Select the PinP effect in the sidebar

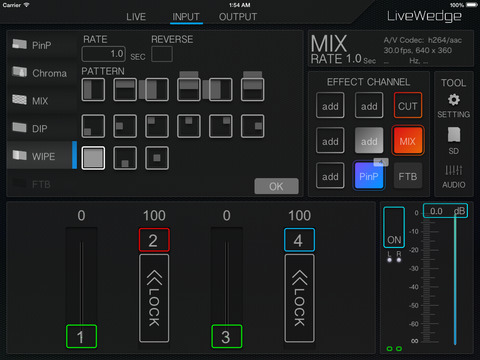click(x=42, y=45)
